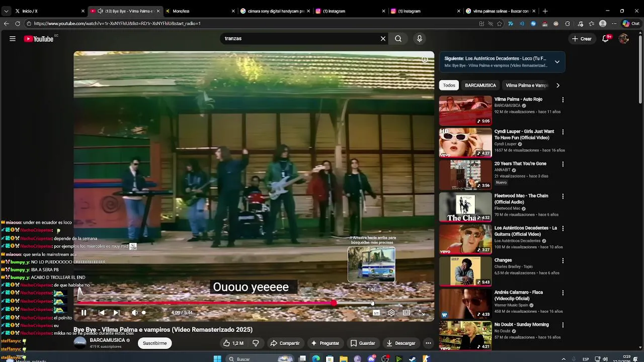
Task: Enter fullscreen mode
Action: (x=422, y=313)
